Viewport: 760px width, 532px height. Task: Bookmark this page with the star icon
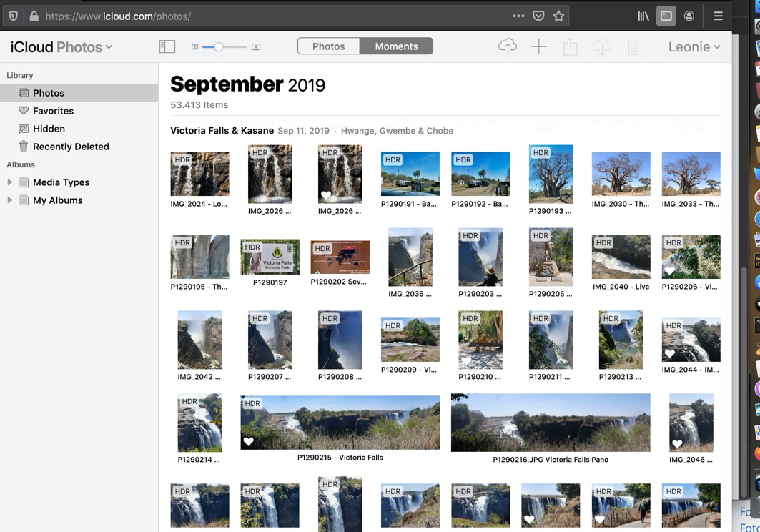click(x=558, y=16)
